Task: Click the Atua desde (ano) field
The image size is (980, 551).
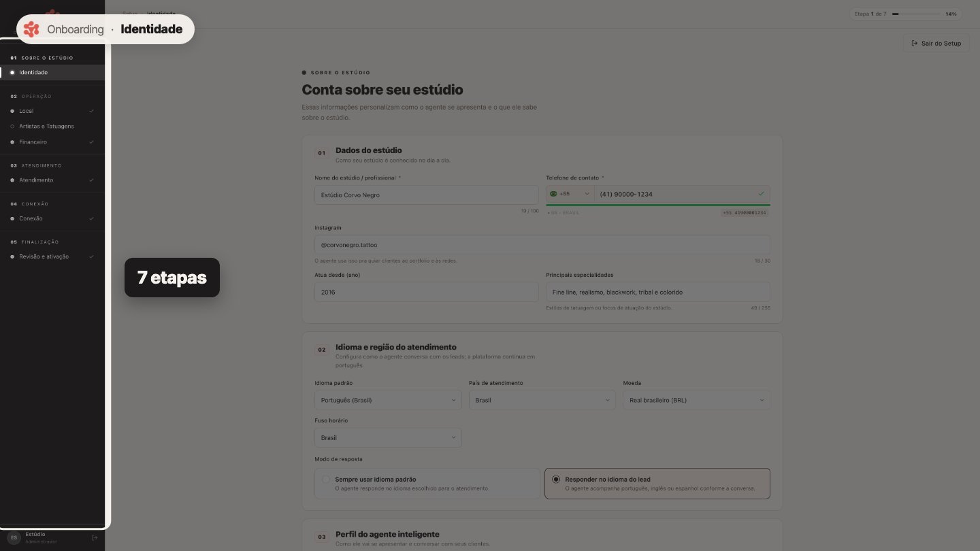Action: [x=427, y=293]
